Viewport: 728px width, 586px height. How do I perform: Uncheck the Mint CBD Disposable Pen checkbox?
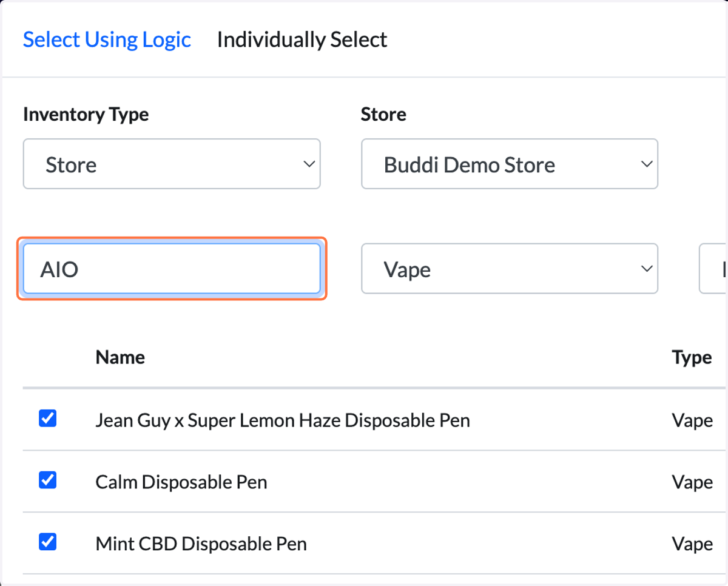click(x=47, y=542)
